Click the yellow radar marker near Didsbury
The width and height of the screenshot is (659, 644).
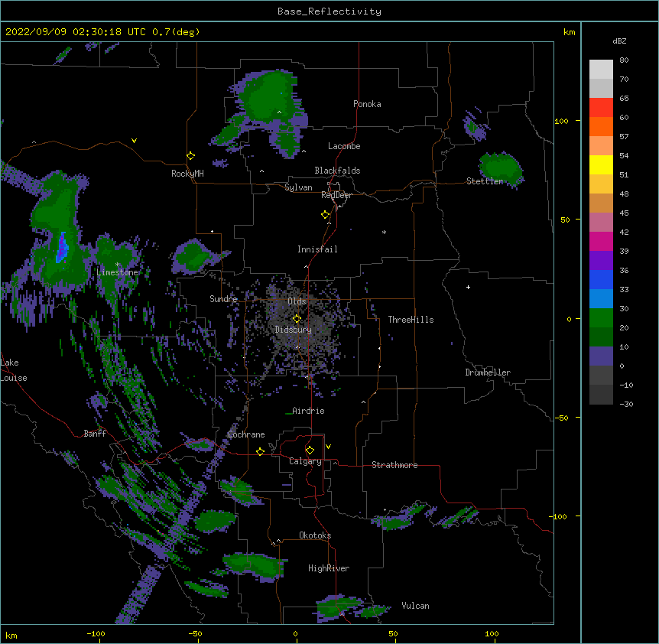(297, 318)
